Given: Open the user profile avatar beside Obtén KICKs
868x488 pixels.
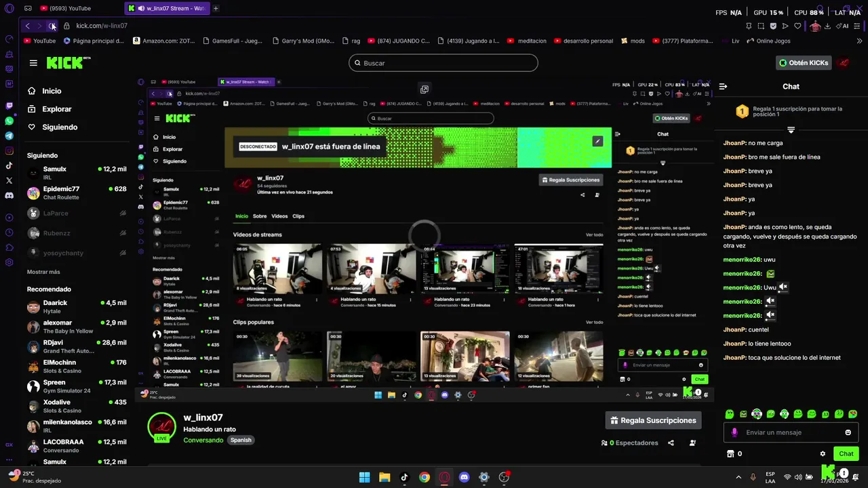Looking at the screenshot, I should [x=844, y=63].
